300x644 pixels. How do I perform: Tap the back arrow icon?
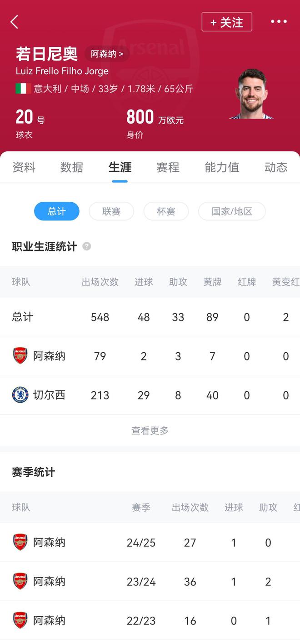point(15,22)
